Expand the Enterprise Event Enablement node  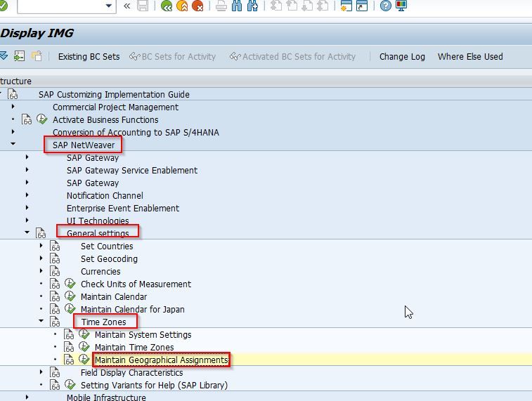(27, 207)
